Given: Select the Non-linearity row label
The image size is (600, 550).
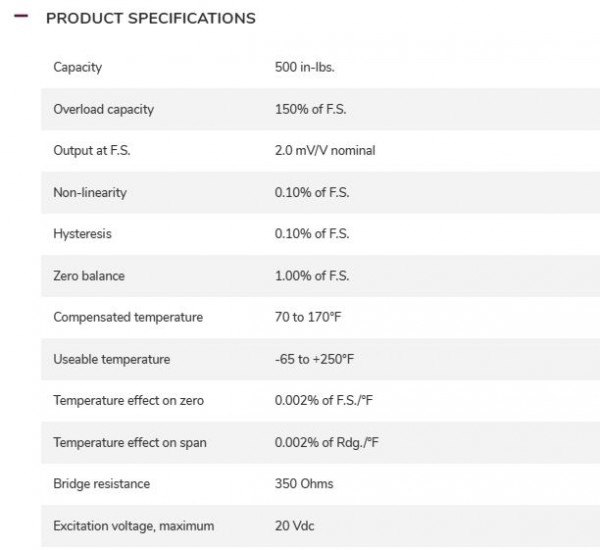Looking at the screenshot, I should [90, 192].
